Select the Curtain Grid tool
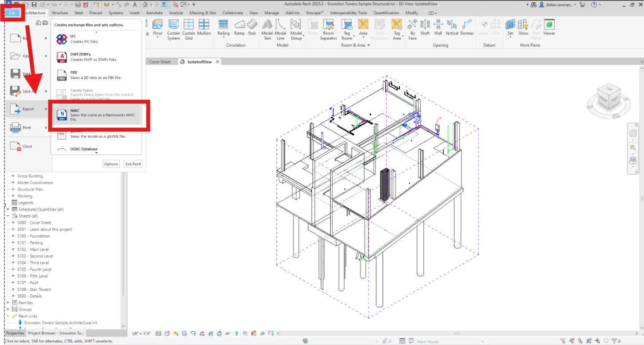644x345 pixels. (x=189, y=29)
